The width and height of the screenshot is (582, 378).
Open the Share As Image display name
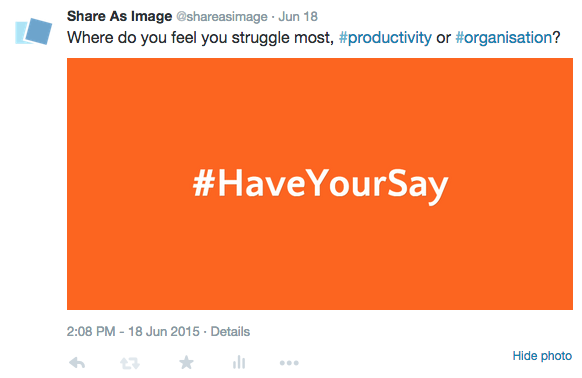point(119,16)
